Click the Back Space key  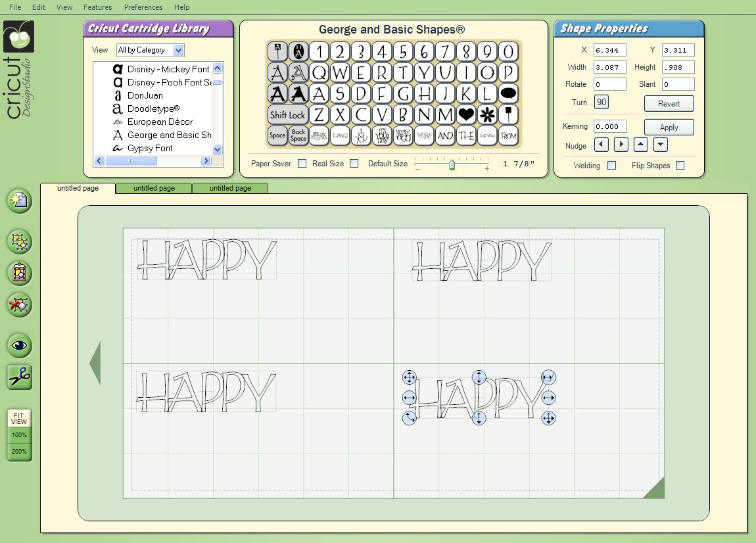coord(298,136)
